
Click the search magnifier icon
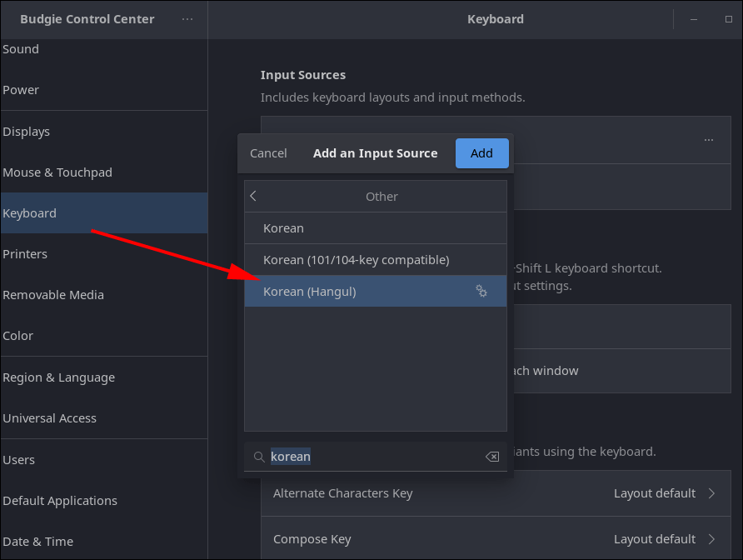259,457
